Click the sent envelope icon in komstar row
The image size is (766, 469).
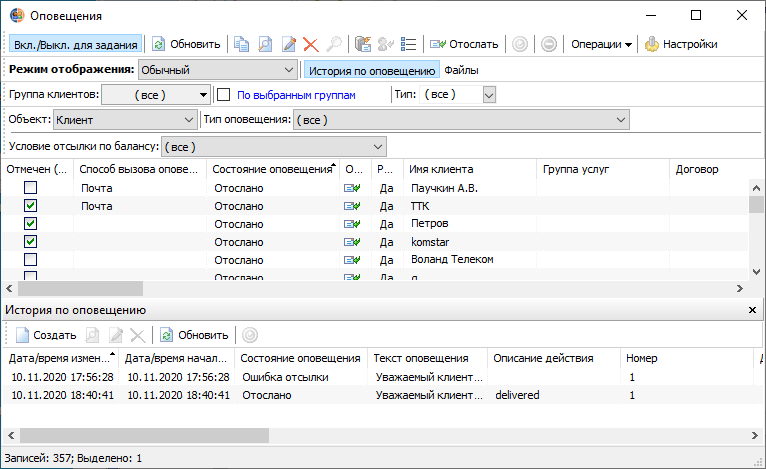pos(352,242)
